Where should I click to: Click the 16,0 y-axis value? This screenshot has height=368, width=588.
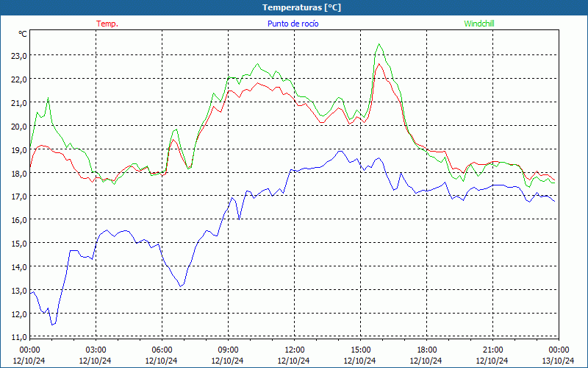coord(19,220)
